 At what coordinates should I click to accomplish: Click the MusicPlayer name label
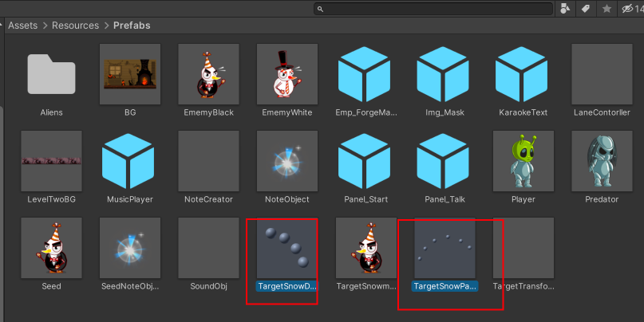pos(130,199)
